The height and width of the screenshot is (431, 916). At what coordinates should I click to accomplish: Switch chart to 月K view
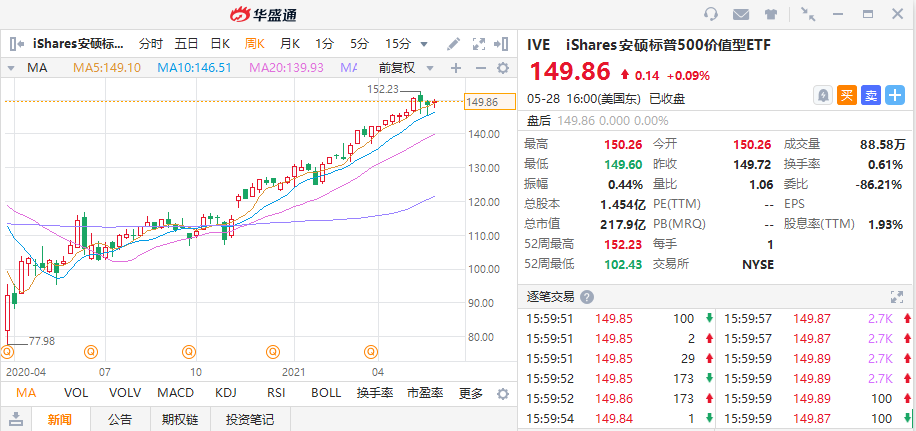289,43
